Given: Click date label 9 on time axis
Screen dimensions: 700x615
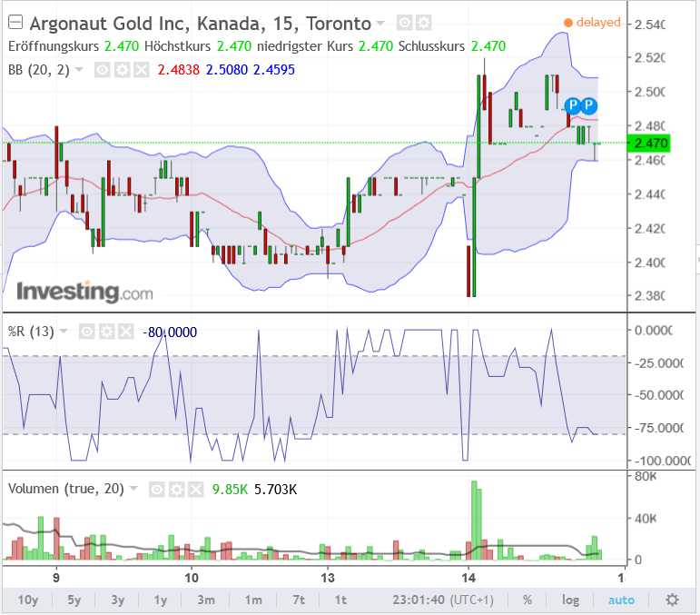Looking at the screenshot, I should pyautogui.click(x=56, y=578).
